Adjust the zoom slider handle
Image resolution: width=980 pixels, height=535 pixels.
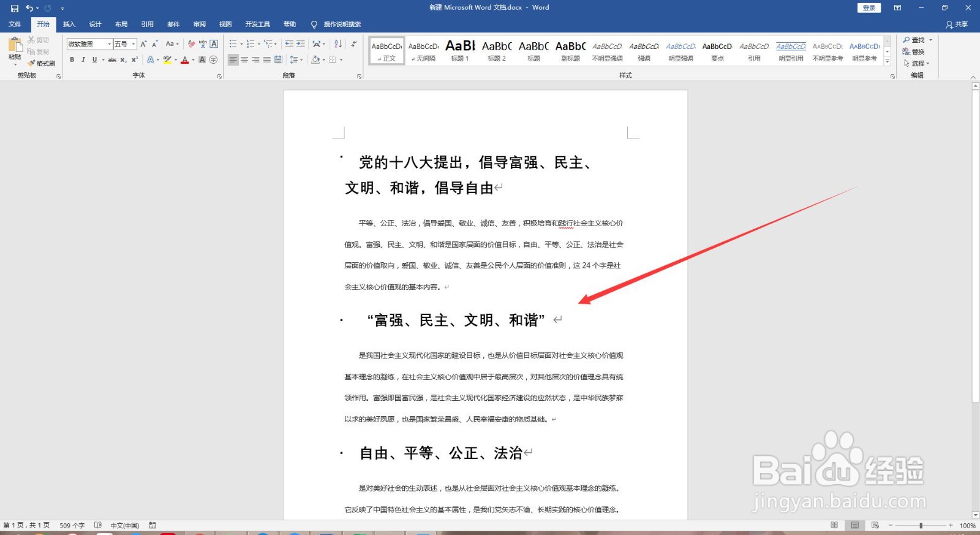click(x=921, y=525)
